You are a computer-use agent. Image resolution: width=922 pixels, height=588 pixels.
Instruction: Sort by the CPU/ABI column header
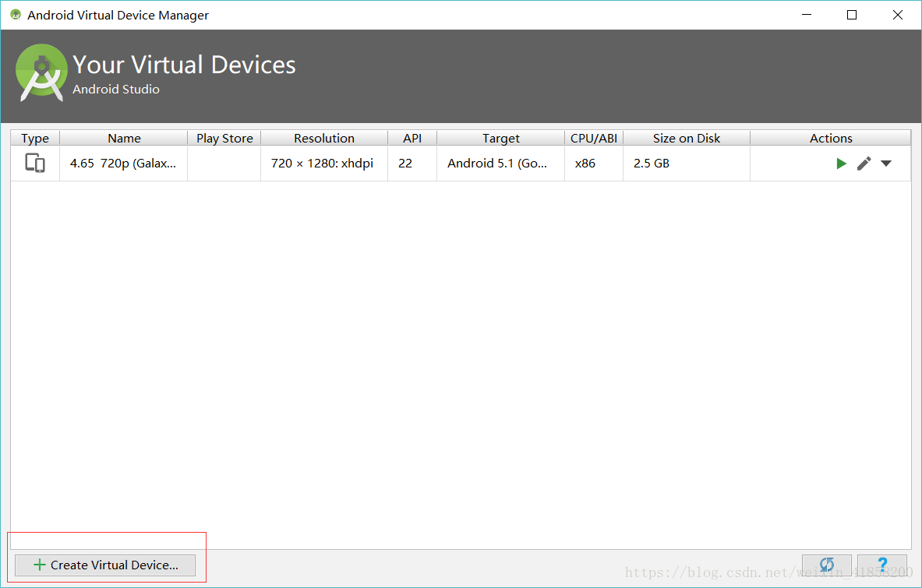[594, 138]
